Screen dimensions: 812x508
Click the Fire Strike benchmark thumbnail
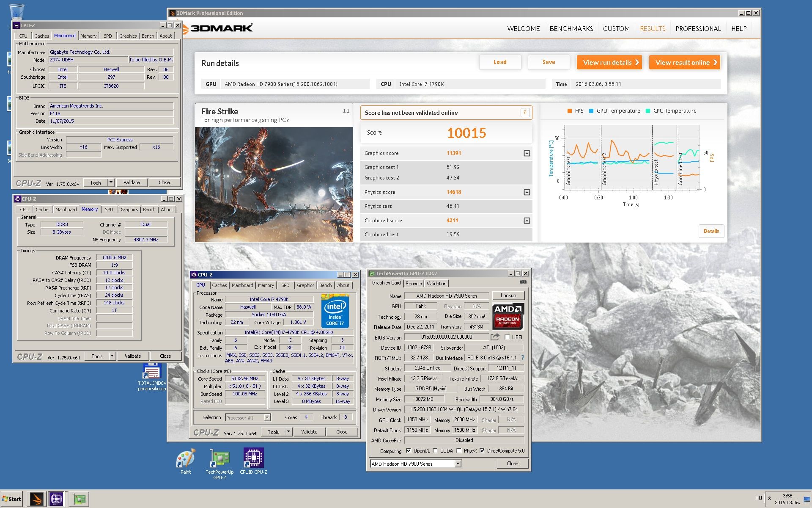tap(274, 185)
